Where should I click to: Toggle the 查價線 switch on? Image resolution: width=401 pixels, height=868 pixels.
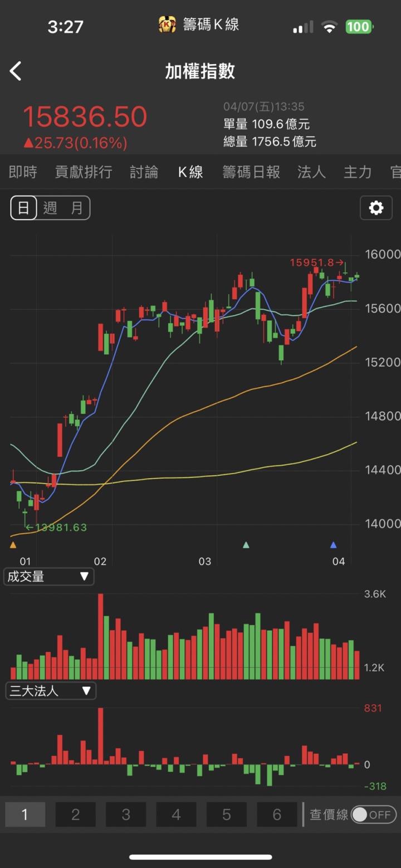(x=374, y=815)
